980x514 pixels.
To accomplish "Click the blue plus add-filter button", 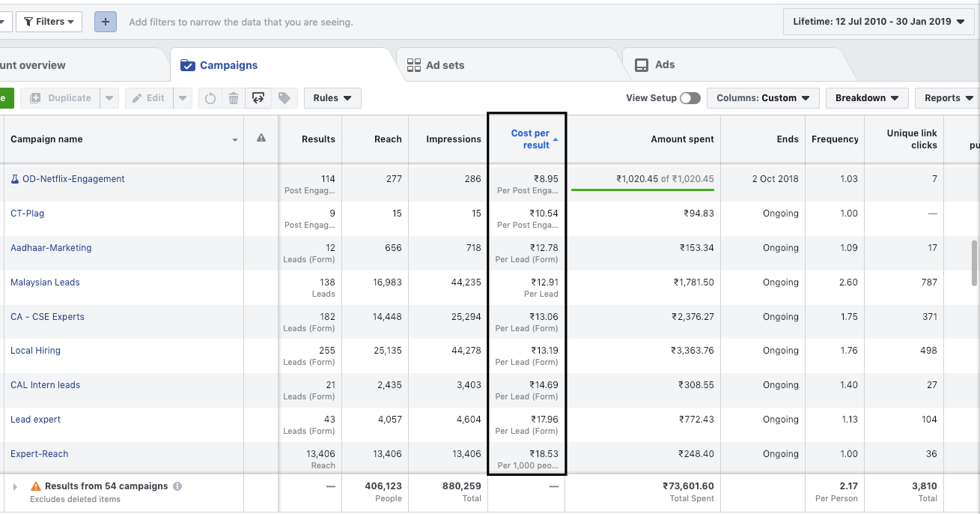I will [x=105, y=22].
